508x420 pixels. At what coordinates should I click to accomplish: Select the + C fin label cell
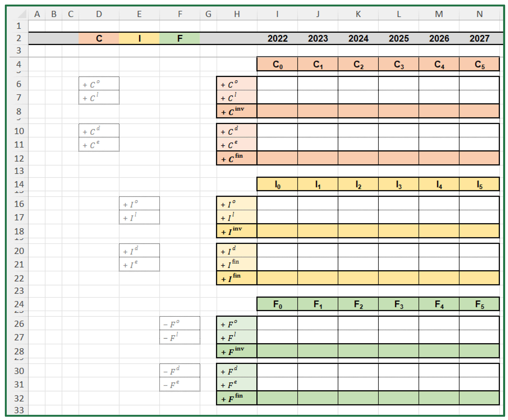click(x=237, y=158)
